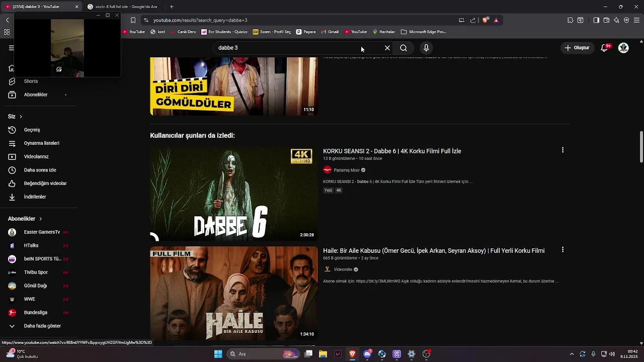
Task: Open the Dabbe 6 video thumbnail
Action: click(234, 194)
